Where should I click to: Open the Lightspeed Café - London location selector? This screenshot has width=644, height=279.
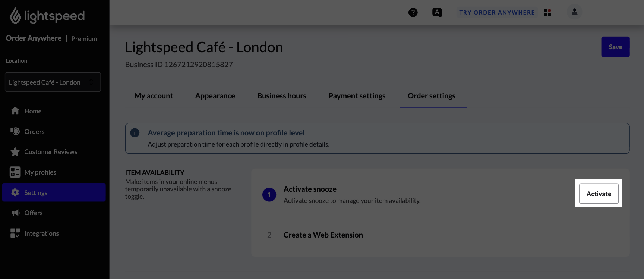53,82
